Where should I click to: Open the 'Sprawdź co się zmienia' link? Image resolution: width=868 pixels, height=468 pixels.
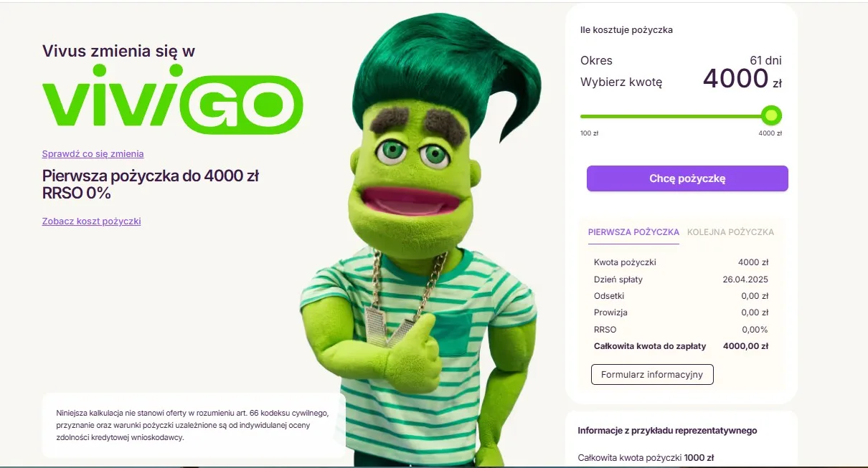pyautogui.click(x=93, y=153)
